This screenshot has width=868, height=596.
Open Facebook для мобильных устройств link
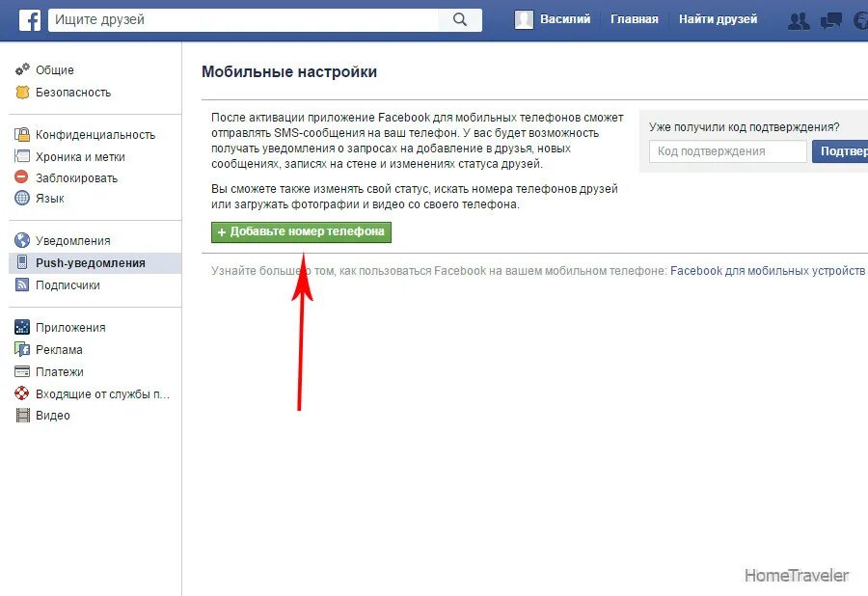pos(768,271)
